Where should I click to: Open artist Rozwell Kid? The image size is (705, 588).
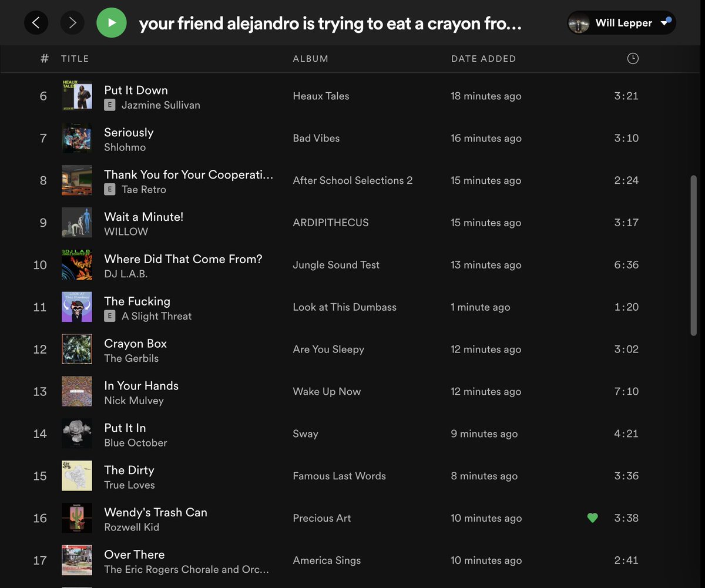tap(132, 528)
